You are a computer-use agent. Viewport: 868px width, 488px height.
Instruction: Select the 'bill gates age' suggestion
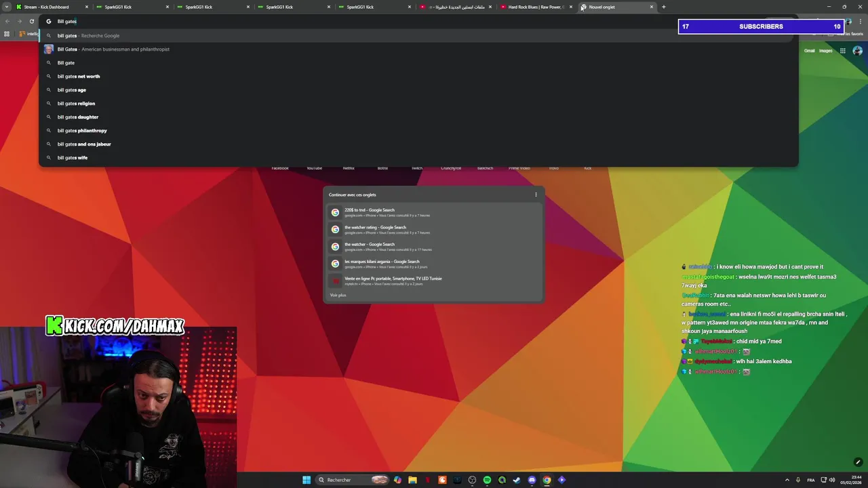point(418,89)
